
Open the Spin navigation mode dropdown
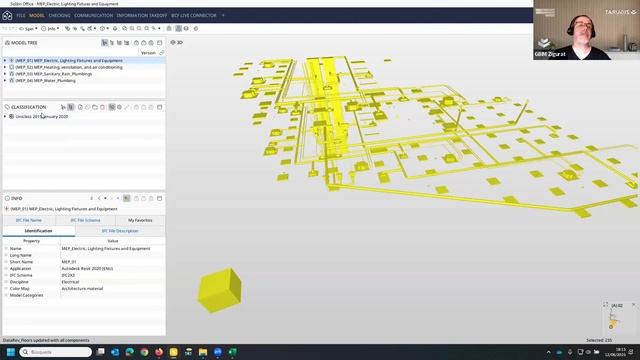click(x=28, y=29)
